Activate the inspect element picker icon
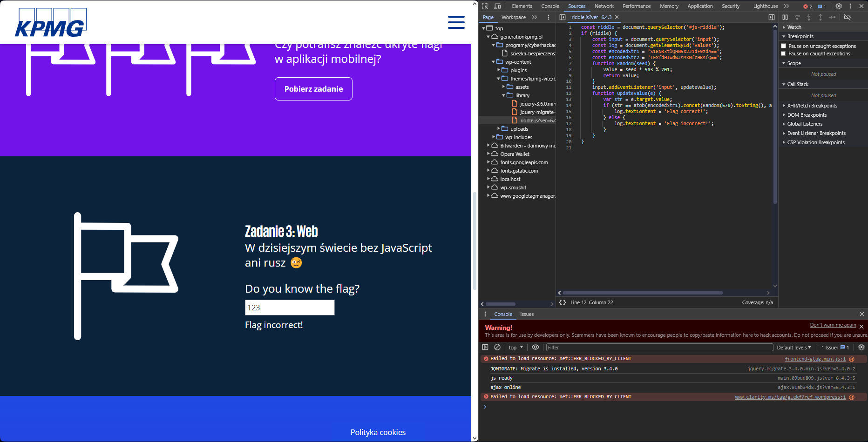Screen dimensions: 868x442 (x=485, y=6)
